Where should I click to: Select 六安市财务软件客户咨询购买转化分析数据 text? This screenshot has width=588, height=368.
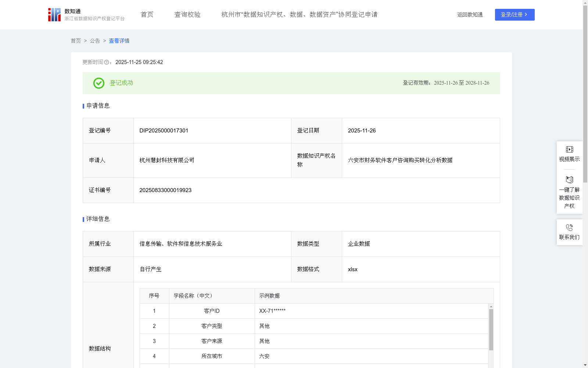click(400, 160)
